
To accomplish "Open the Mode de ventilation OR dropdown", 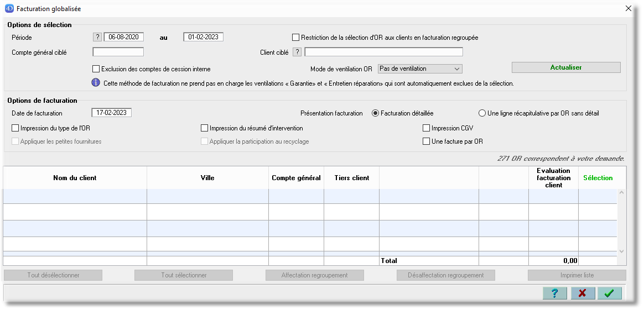I will click(420, 69).
